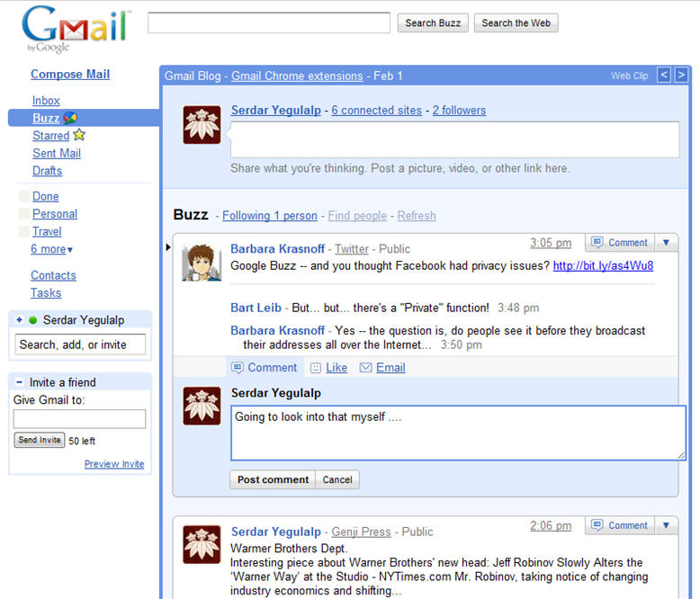Go to the Inbox
Screen dimensions: 700x599
point(46,101)
